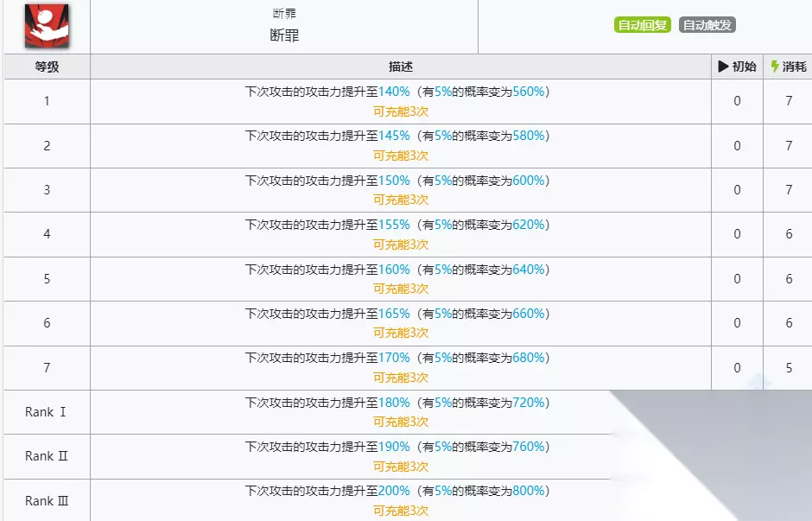Viewport: 812px width, 521px height.
Task: Select the Rank Ⅲ row label
Action: click(47, 501)
